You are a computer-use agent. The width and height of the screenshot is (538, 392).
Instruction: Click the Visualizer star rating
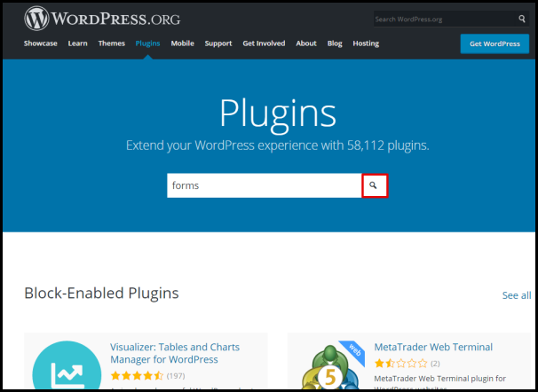137,376
